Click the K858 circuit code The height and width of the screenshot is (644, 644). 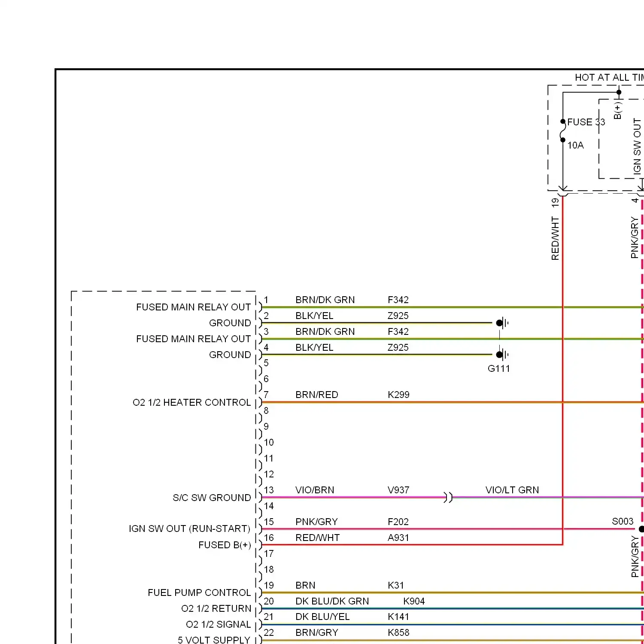pyautogui.click(x=398, y=632)
